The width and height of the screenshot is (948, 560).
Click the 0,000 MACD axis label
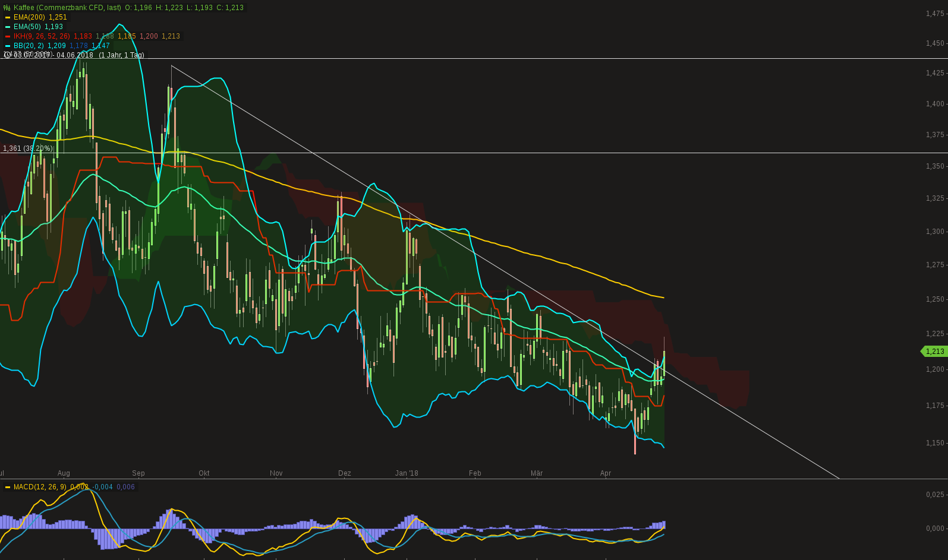pos(935,529)
